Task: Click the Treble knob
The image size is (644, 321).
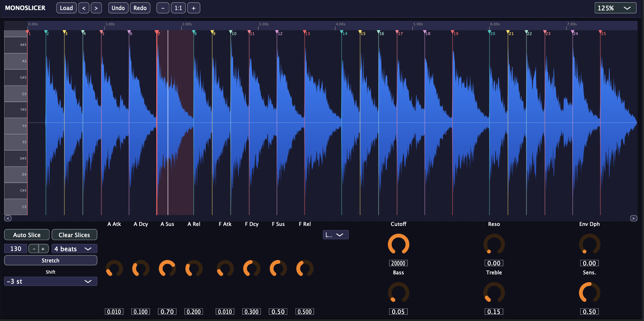Action: (494, 293)
